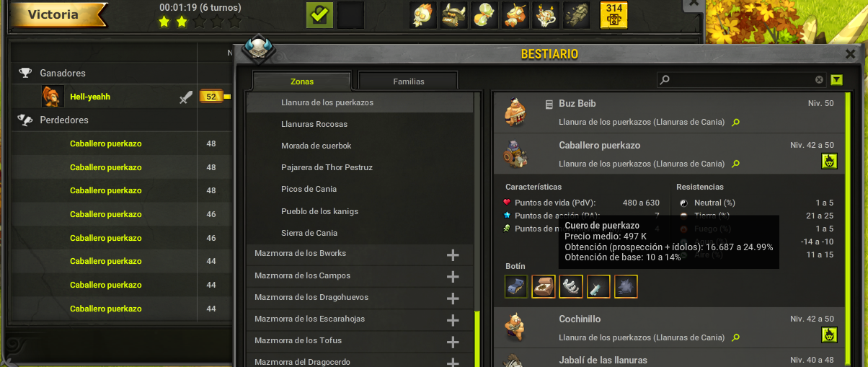Open the yellow search filter dropdown
The image size is (868, 367).
[836, 80]
